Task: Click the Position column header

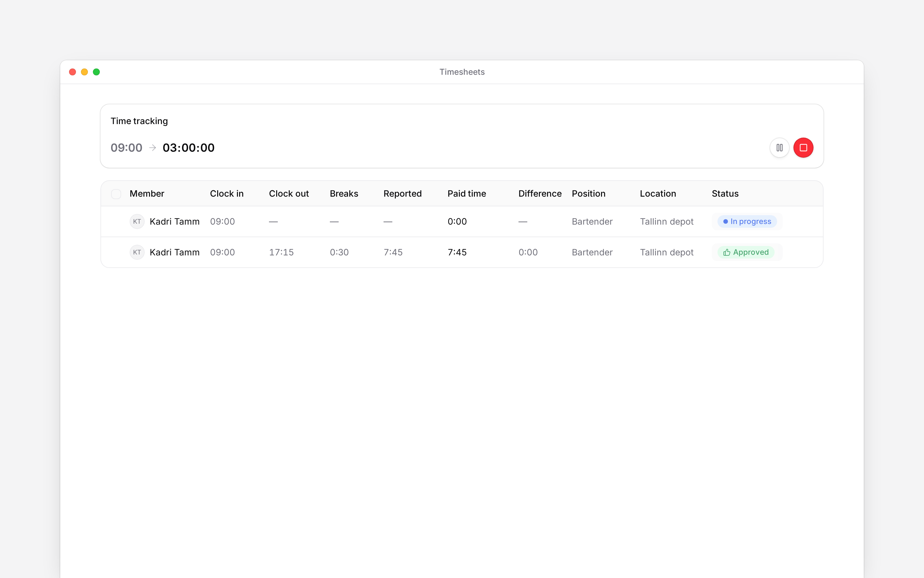Action: point(588,194)
